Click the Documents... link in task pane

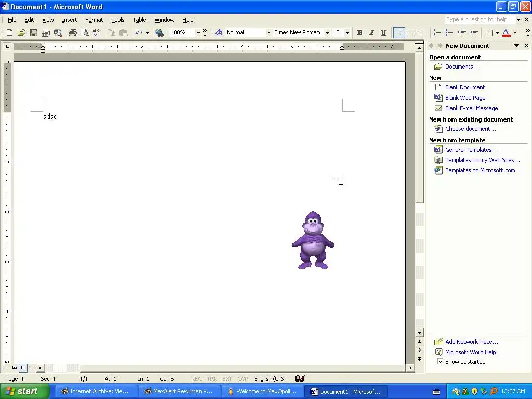point(462,66)
